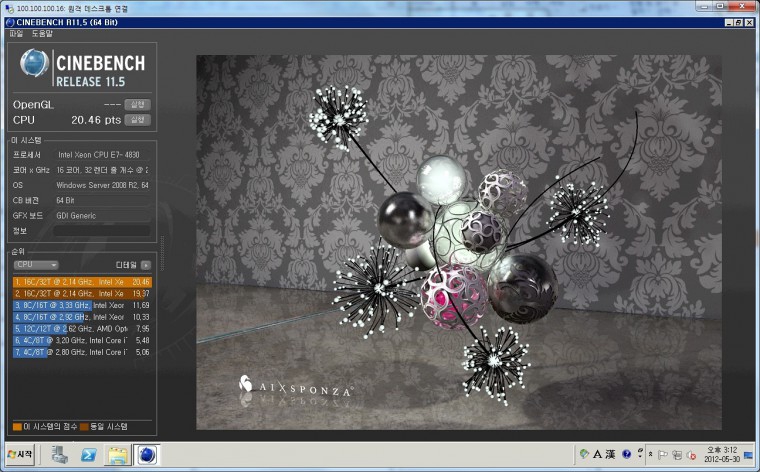Click the rendered scene preview image
Image resolution: width=760 pixels, height=472 pixels.
(x=459, y=242)
